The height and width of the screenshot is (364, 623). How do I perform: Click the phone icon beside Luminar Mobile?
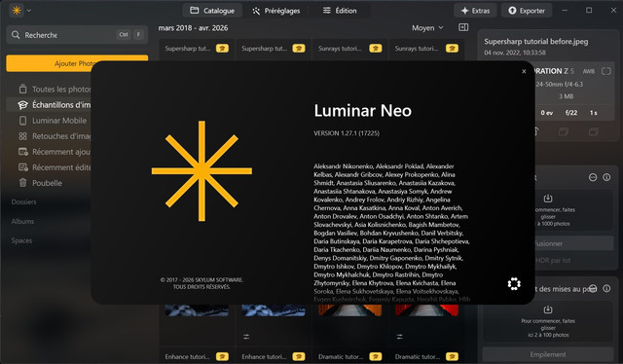(x=23, y=121)
